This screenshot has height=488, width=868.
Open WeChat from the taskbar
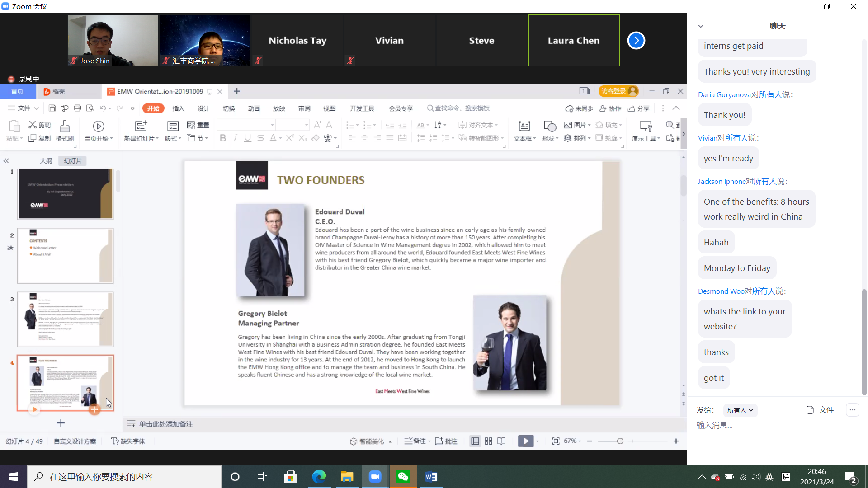(403, 477)
